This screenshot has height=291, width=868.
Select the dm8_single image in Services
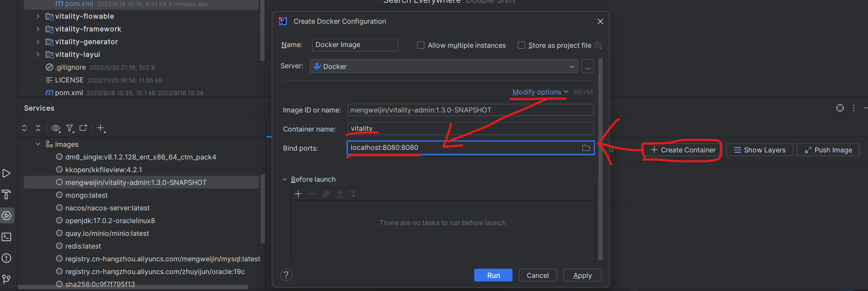pos(141,157)
